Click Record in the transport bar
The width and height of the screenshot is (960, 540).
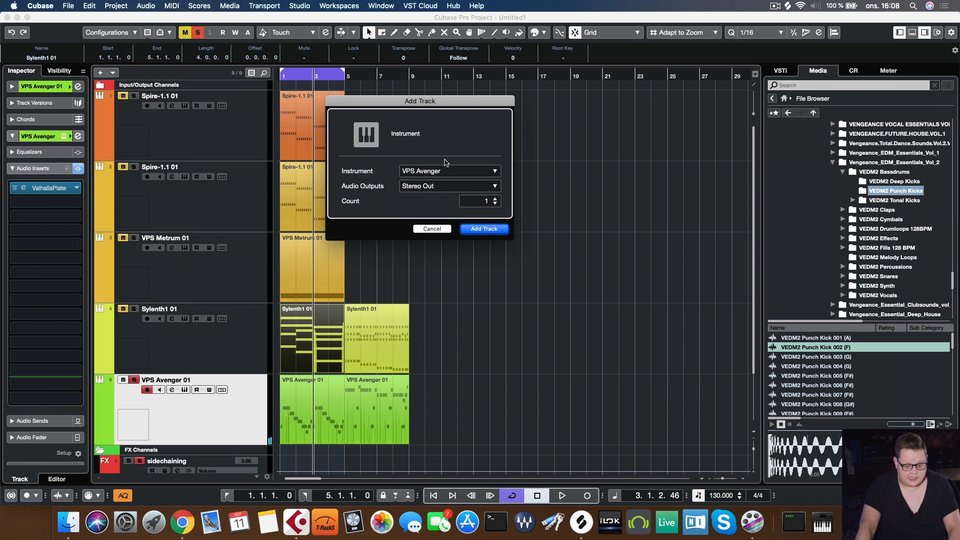[x=587, y=495]
